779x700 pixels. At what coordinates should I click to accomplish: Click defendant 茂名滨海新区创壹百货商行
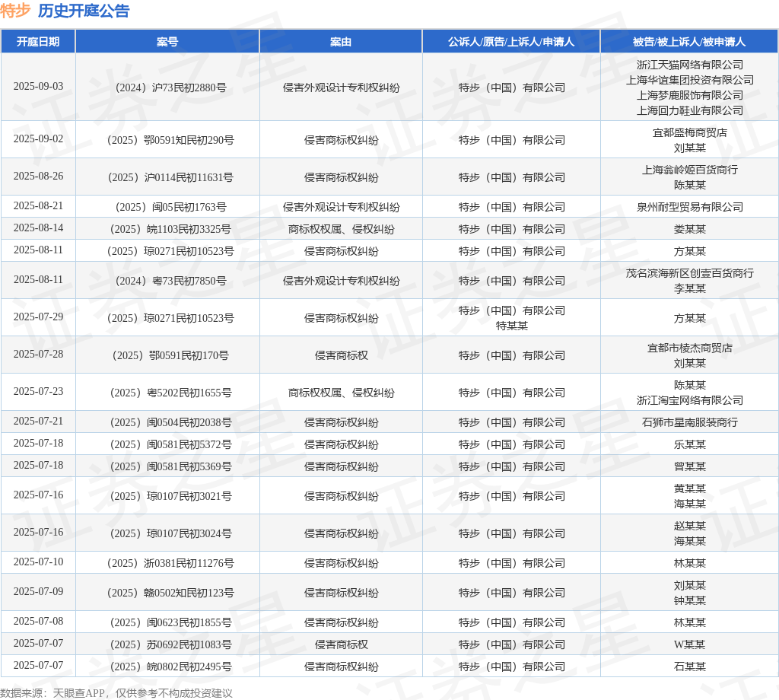(x=689, y=273)
